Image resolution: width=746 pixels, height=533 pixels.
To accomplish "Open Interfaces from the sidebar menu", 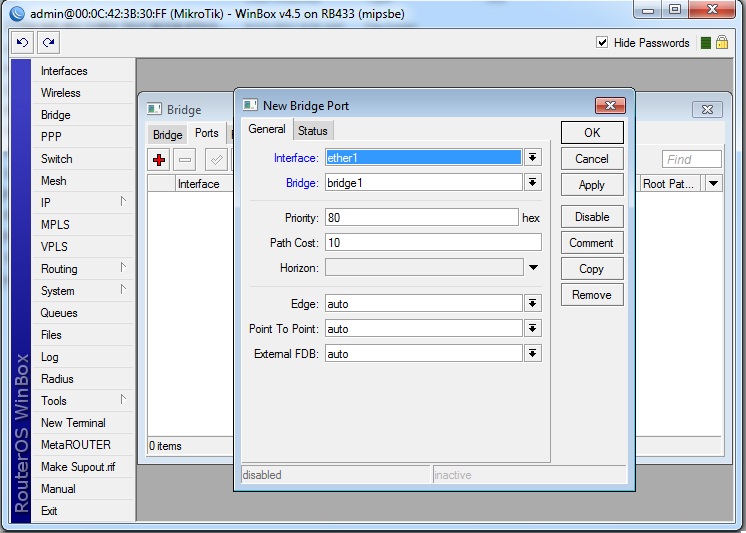I will click(x=83, y=71).
